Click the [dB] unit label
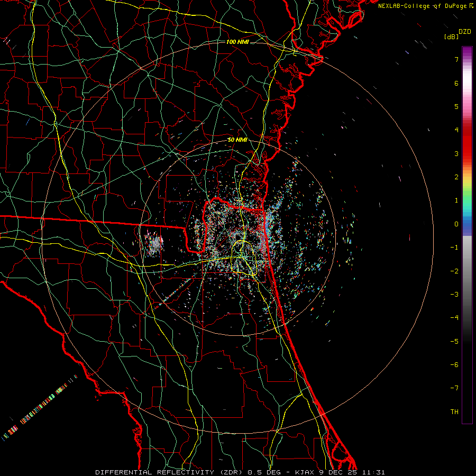 click(452, 36)
